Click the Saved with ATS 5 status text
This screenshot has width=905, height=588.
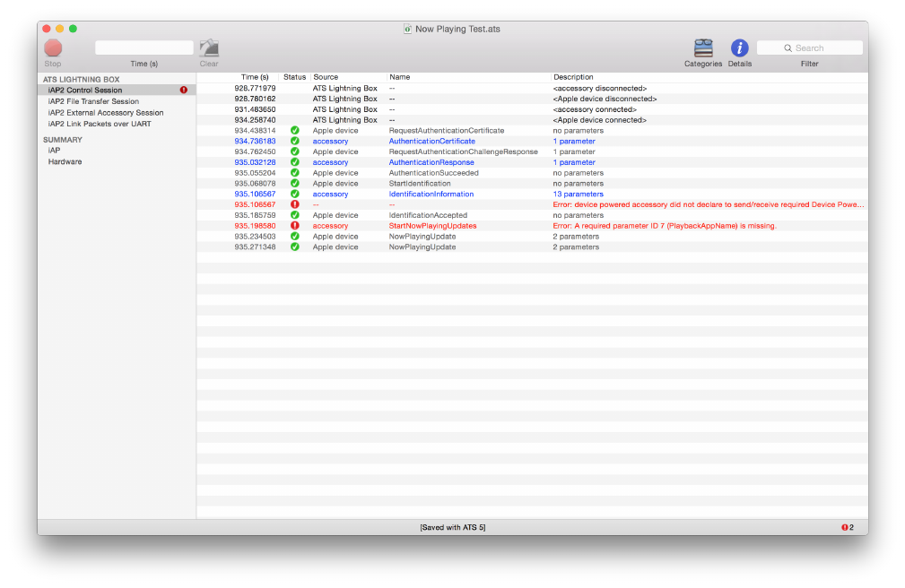(452, 527)
